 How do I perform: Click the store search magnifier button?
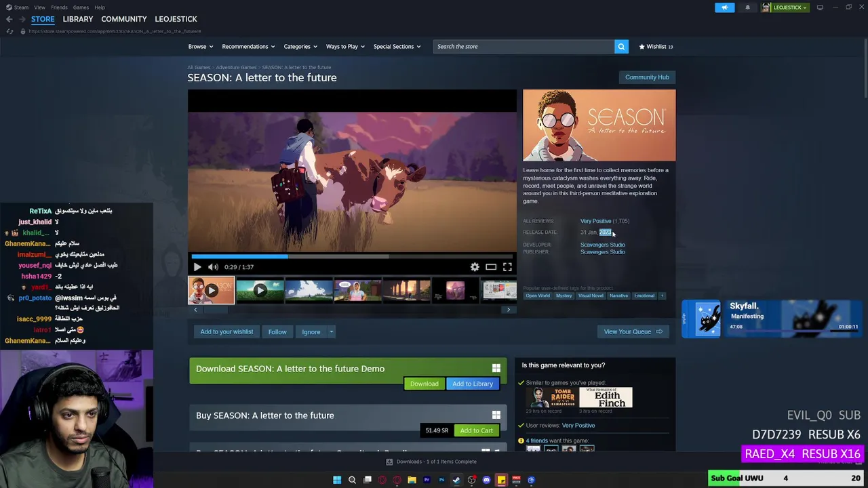[x=620, y=46]
